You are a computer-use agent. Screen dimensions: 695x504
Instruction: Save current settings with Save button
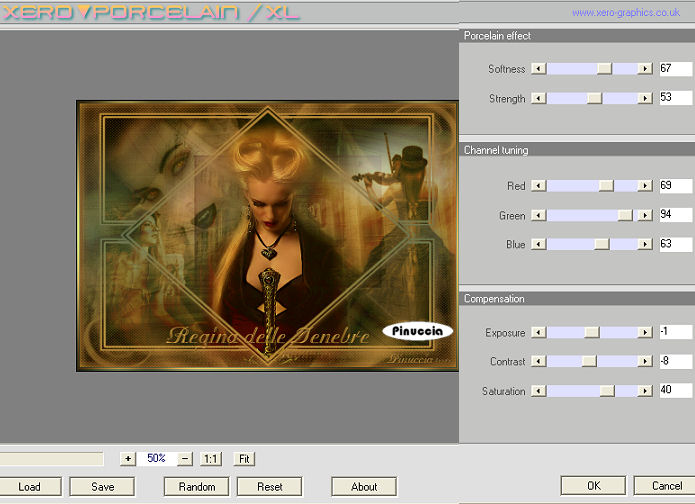[103, 487]
